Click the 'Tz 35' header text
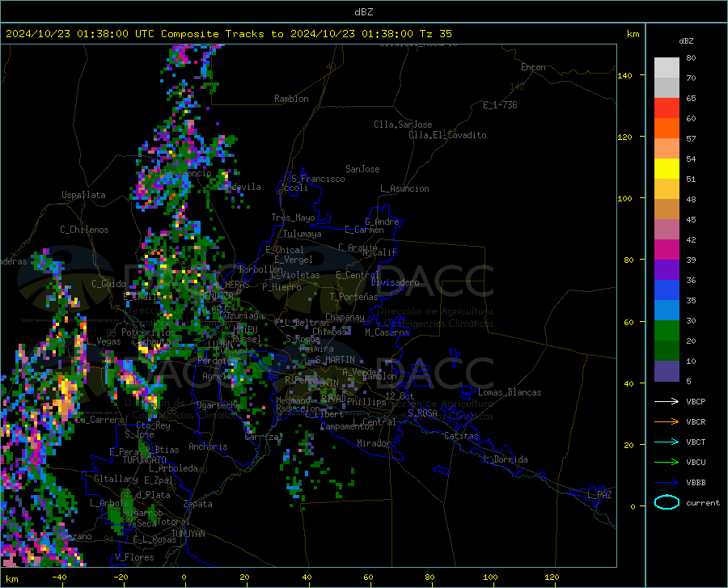The width and height of the screenshot is (728, 588). click(x=435, y=34)
